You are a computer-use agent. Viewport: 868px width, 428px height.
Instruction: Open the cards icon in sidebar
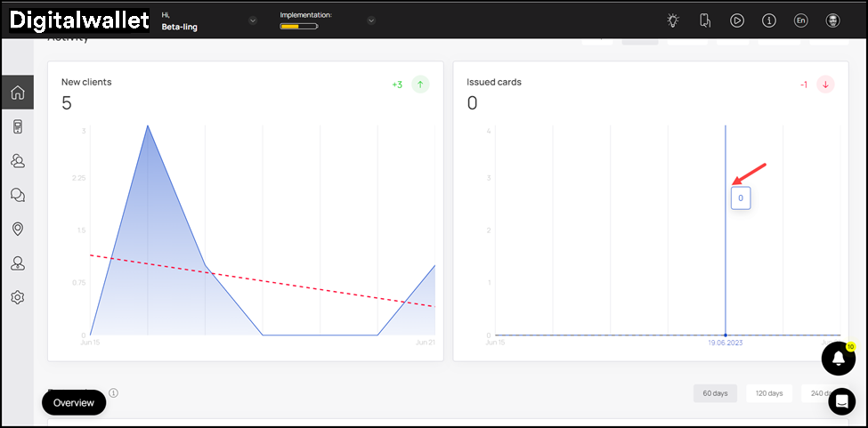click(x=17, y=127)
